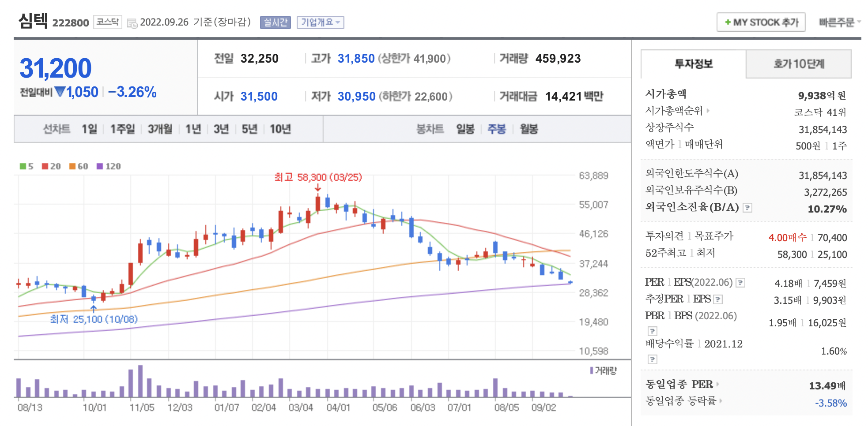Screen dimensions: 868x426
Task: Click the 배당수익률 value 1.60%
Action: [x=834, y=351]
